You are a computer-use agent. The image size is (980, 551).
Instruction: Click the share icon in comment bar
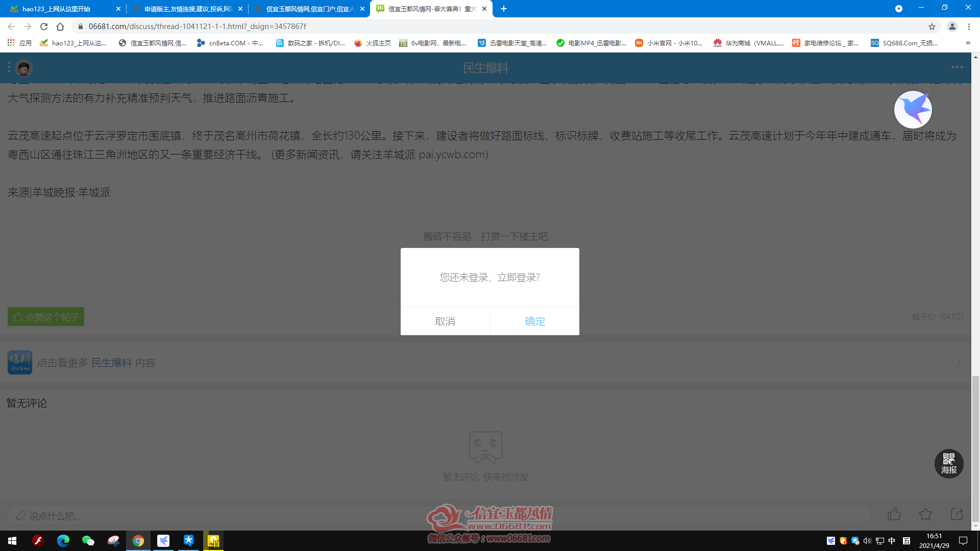(x=957, y=514)
